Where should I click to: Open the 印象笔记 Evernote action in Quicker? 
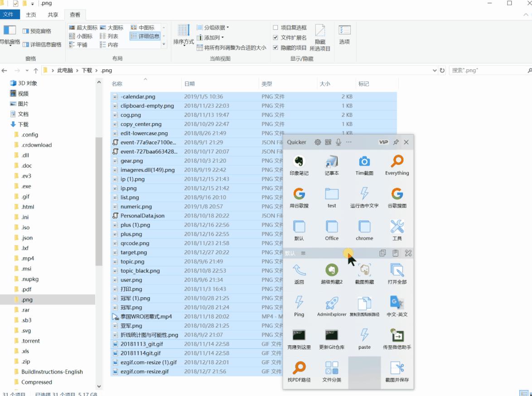[x=299, y=165]
